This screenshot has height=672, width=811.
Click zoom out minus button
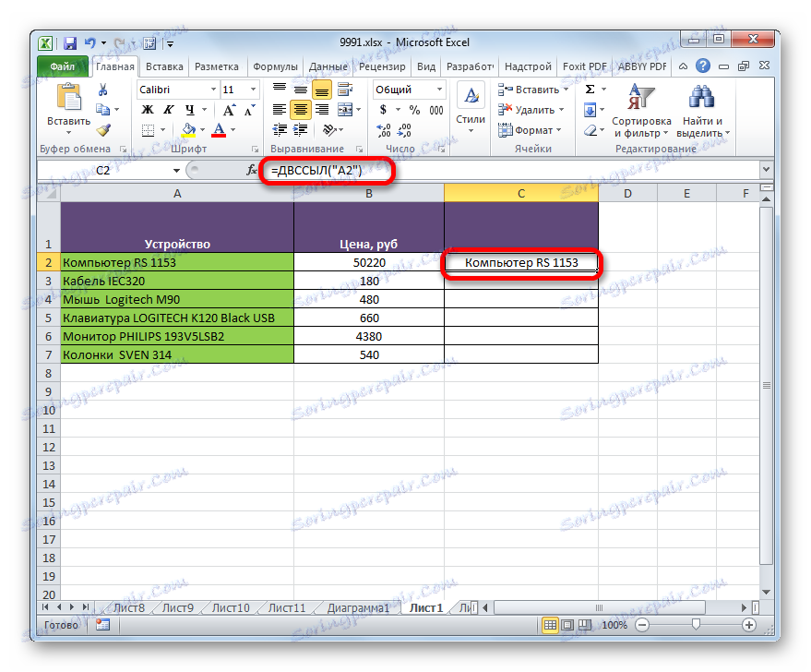click(641, 625)
